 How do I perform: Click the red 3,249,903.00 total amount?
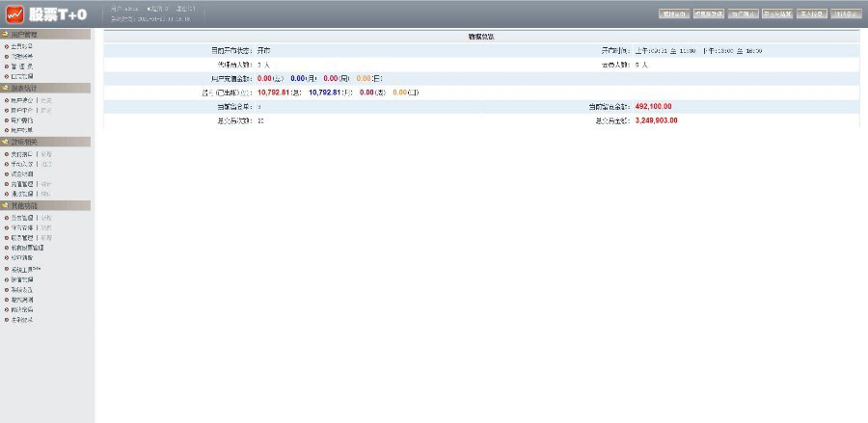click(656, 120)
